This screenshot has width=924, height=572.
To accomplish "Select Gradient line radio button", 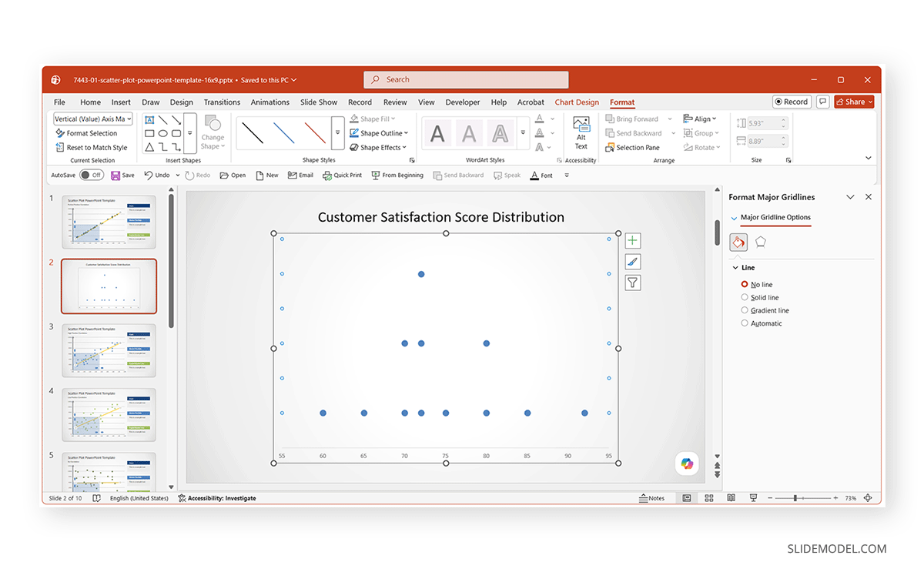I will click(x=745, y=310).
